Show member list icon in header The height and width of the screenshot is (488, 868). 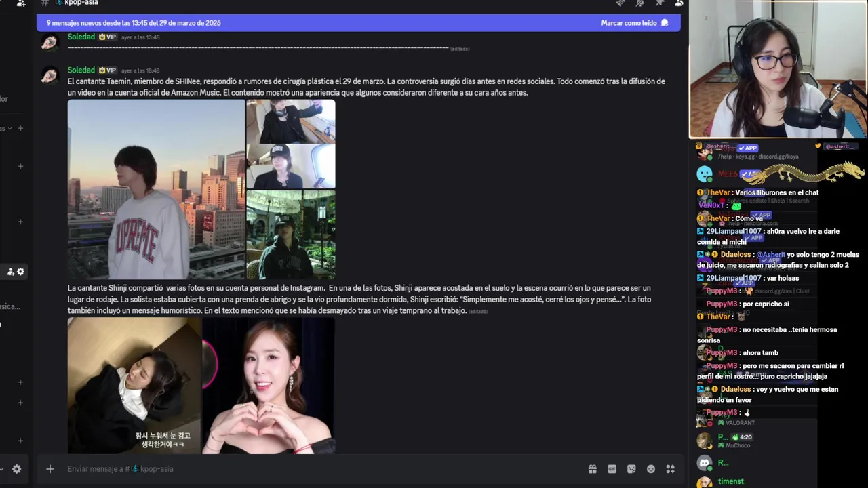pos(679,3)
